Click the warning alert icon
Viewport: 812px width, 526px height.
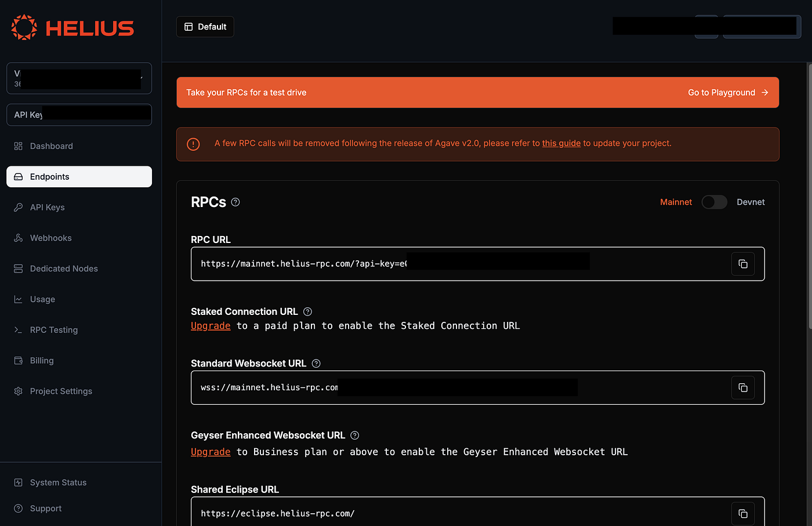[193, 144]
